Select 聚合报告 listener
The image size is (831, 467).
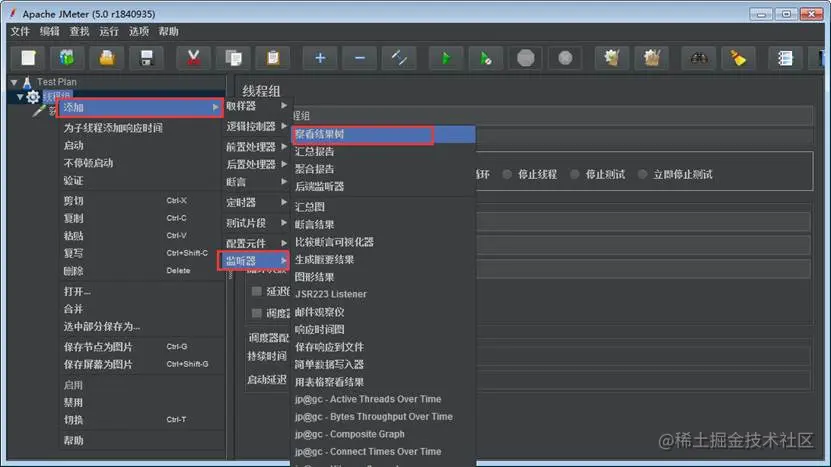click(x=384, y=169)
